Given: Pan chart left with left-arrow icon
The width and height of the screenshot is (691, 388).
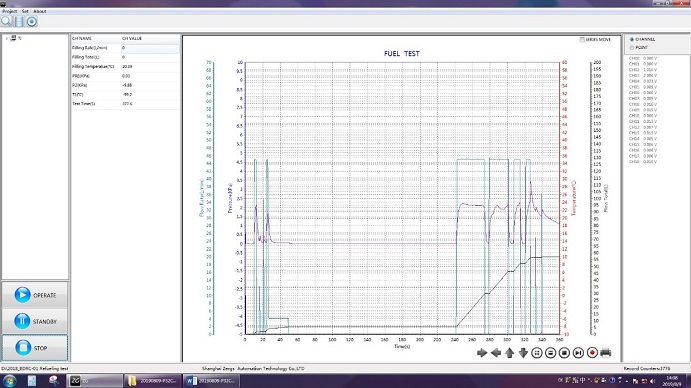Looking at the screenshot, I should 496,353.
